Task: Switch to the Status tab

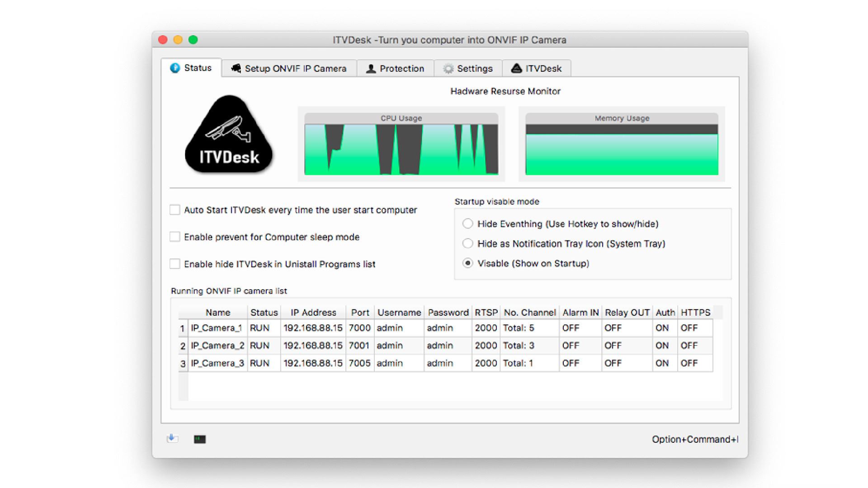Action: (x=191, y=68)
